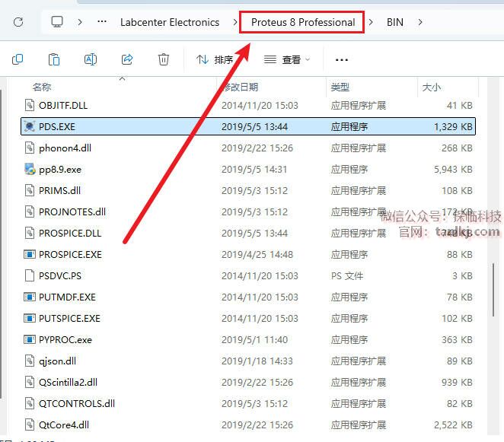Click the 2019/4/25 14:48 date cell
This screenshot has width=504, height=442.
(x=257, y=255)
